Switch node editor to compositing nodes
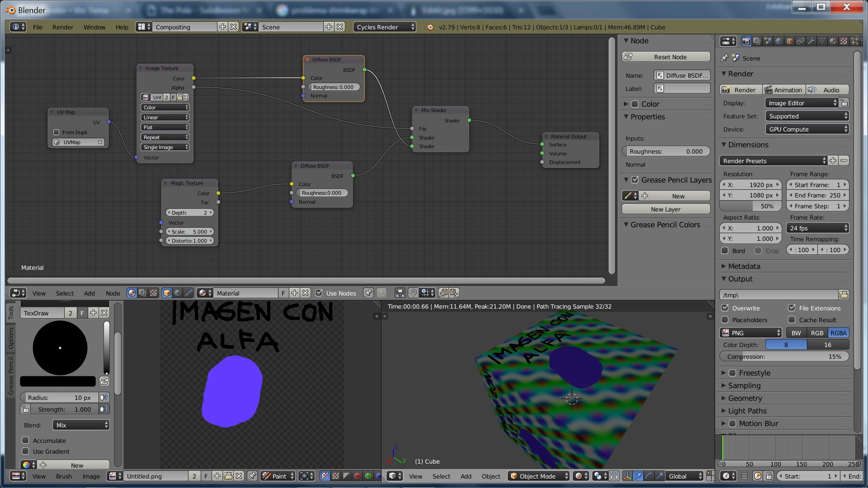Viewport: 868px width, 488px height. coord(142,293)
